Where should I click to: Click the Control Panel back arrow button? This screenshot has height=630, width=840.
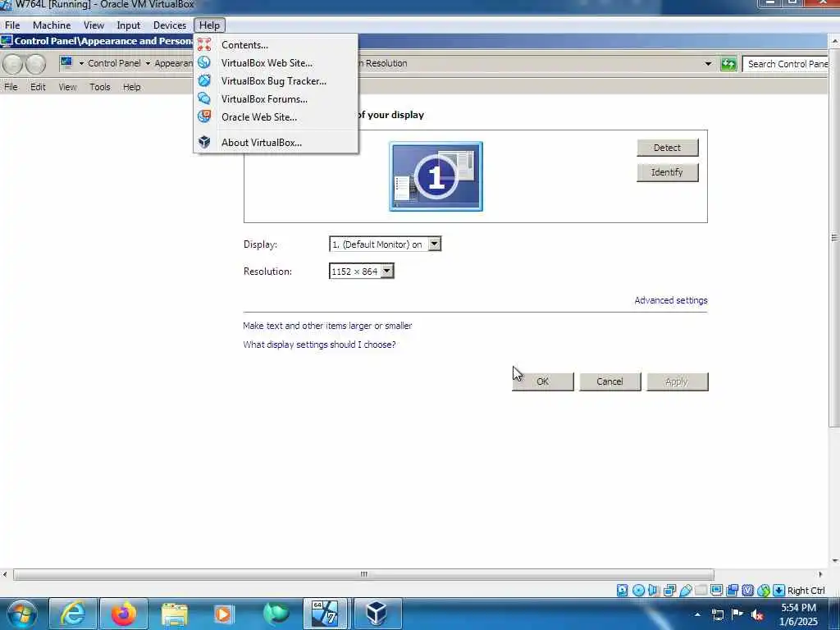pyautogui.click(x=13, y=64)
